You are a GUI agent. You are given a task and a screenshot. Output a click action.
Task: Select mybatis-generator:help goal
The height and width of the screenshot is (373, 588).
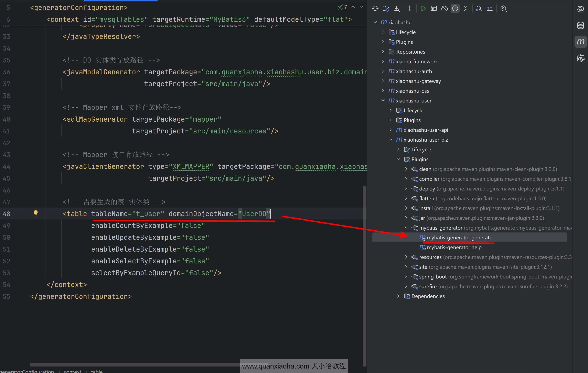(454, 247)
